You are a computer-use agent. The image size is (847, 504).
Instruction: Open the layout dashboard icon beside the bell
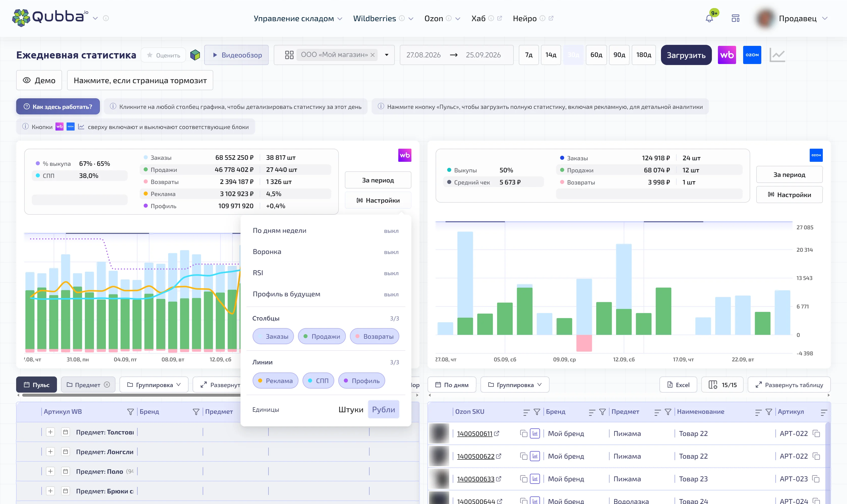pyautogui.click(x=735, y=18)
